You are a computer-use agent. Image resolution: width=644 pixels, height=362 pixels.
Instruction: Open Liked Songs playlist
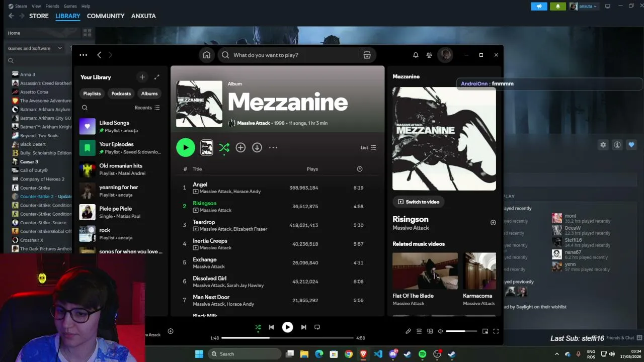pyautogui.click(x=121, y=126)
